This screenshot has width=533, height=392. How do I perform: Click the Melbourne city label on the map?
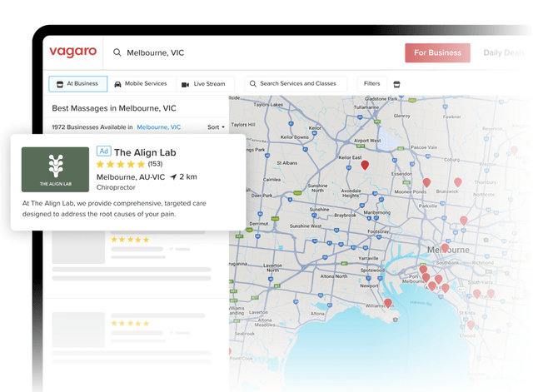(x=448, y=250)
